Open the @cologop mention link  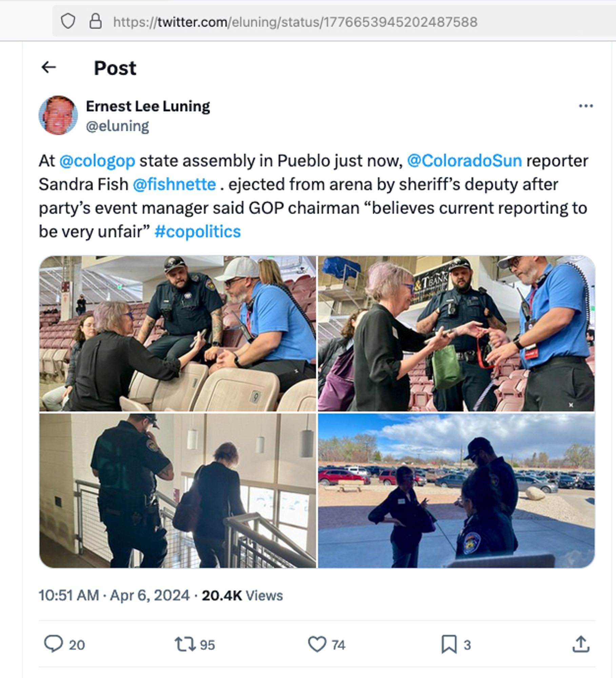coord(97,161)
